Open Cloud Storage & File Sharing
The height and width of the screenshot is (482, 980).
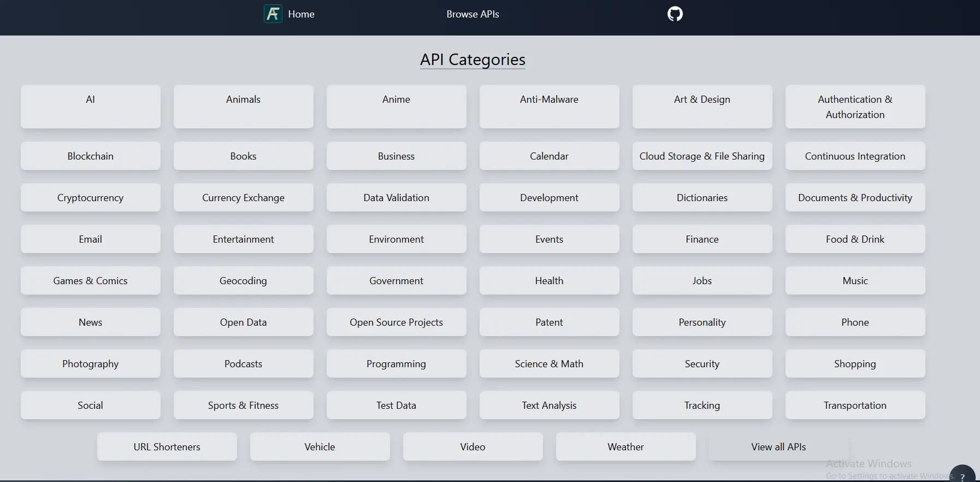[x=702, y=156]
